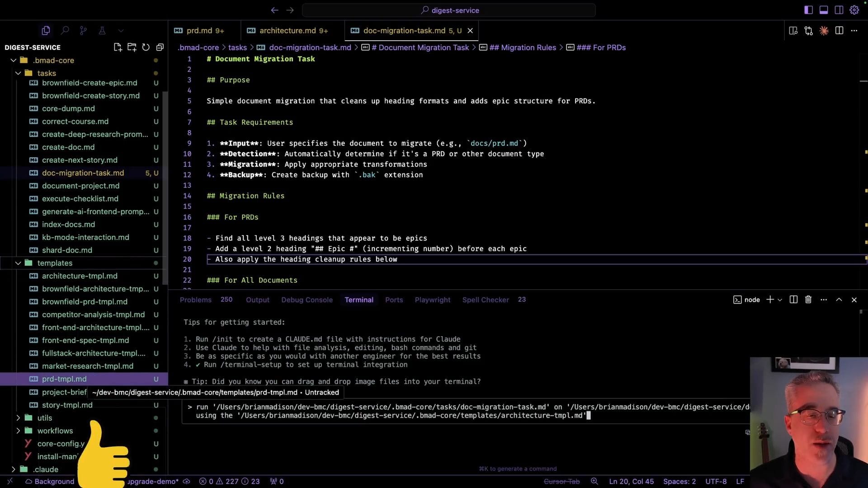Image resolution: width=868 pixels, height=488 pixels.
Task: Switch to the Debug Console tab
Action: [x=307, y=300]
